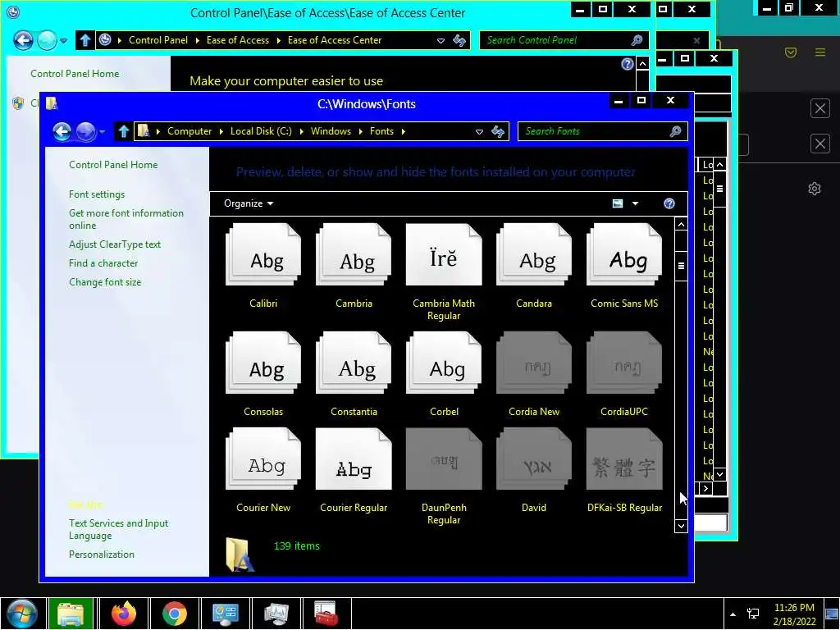840x630 pixels.
Task: Click the change view icon in Fonts toolbar
Action: [x=618, y=203]
